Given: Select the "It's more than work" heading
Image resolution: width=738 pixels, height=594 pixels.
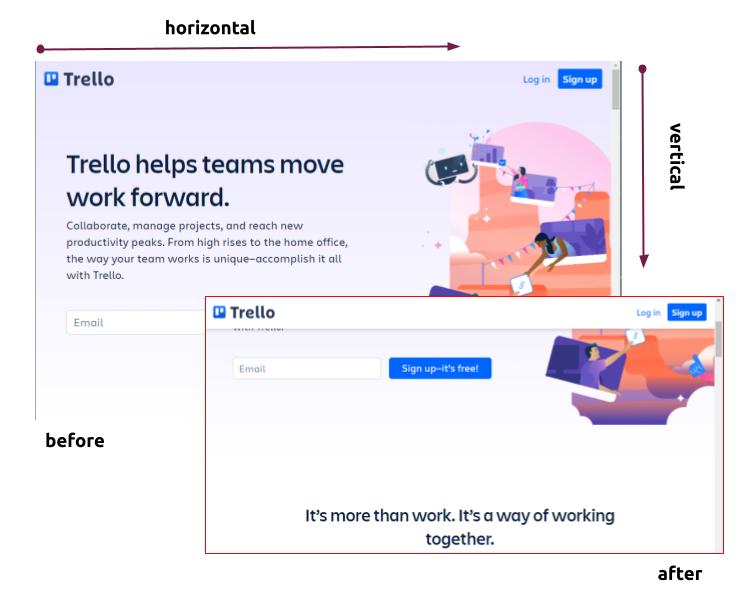Looking at the screenshot, I should click(459, 527).
